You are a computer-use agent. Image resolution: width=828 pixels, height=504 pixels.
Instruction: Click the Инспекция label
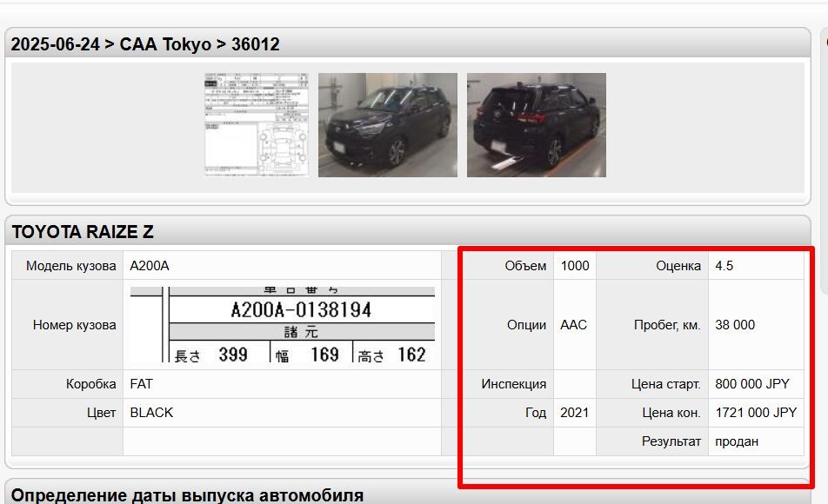tap(514, 384)
